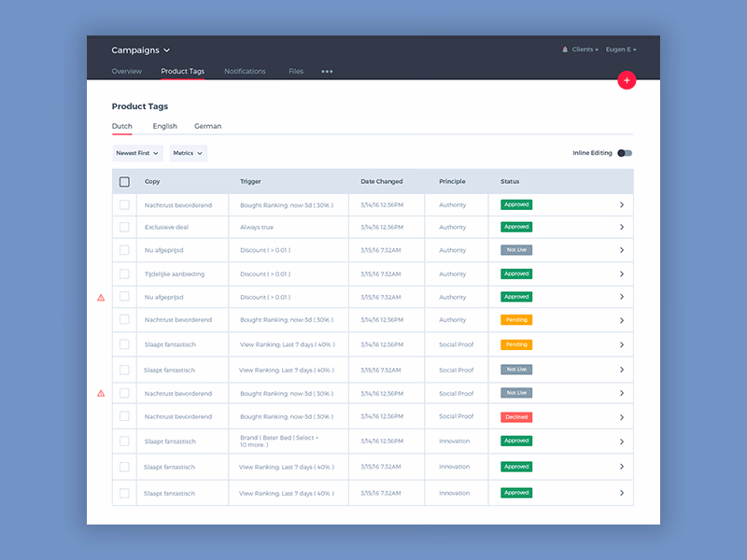Image resolution: width=747 pixels, height=560 pixels.
Task: Check the Exclusieve deal row checkbox
Action: tap(124, 227)
